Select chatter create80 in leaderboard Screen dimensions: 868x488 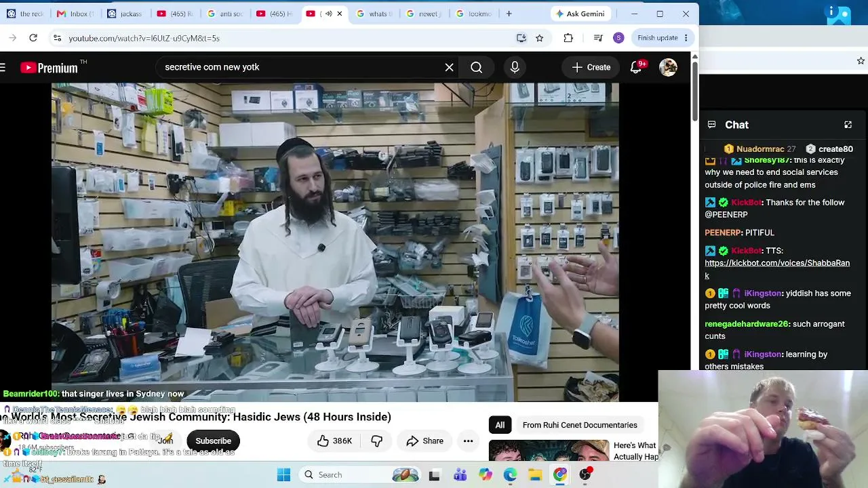(829, 149)
